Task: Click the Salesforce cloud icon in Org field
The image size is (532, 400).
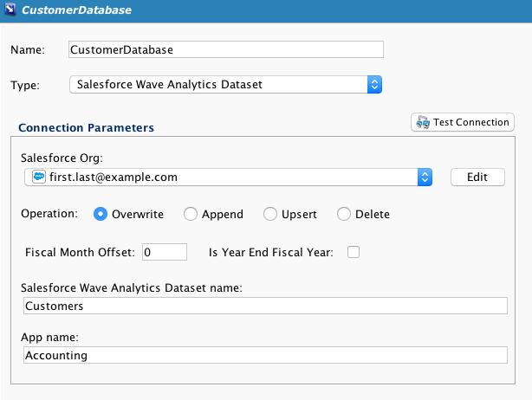Action: (38, 177)
